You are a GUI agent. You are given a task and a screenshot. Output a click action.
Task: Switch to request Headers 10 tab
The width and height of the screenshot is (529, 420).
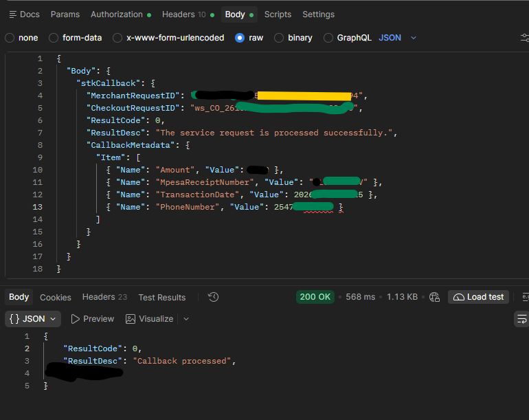coord(188,14)
